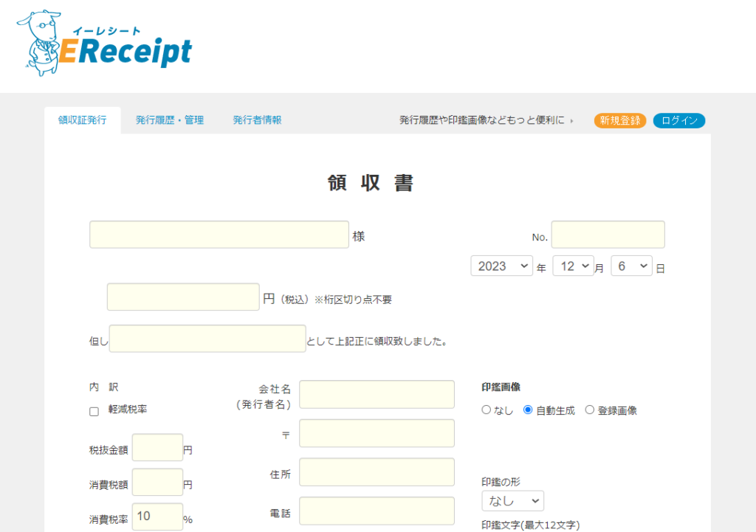Focus the amount field before 円(税込)
Viewport: 756px width, 532px height.
point(183,297)
